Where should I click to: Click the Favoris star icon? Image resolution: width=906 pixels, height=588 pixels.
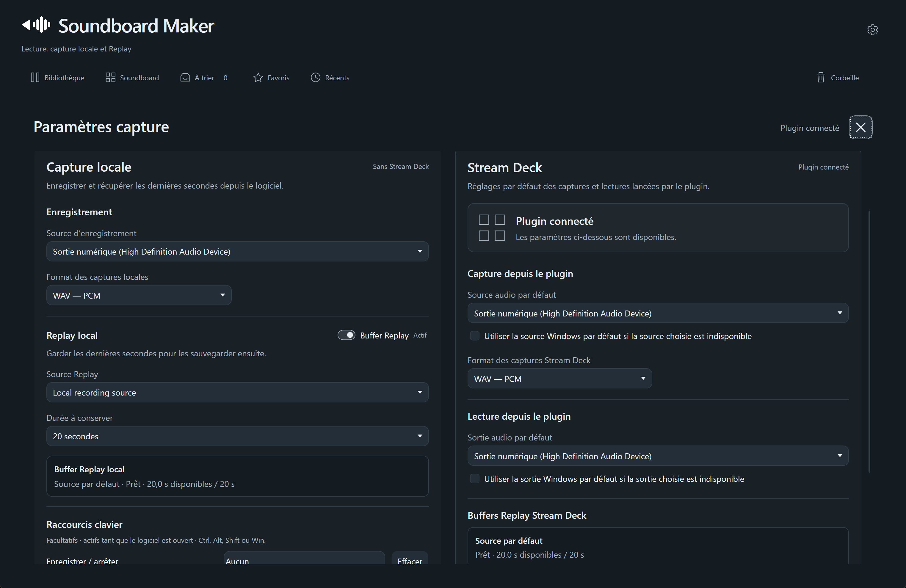coord(258,78)
